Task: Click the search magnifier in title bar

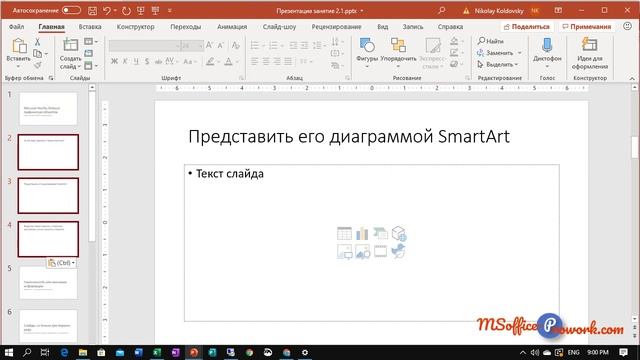Action: tap(441, 11)
